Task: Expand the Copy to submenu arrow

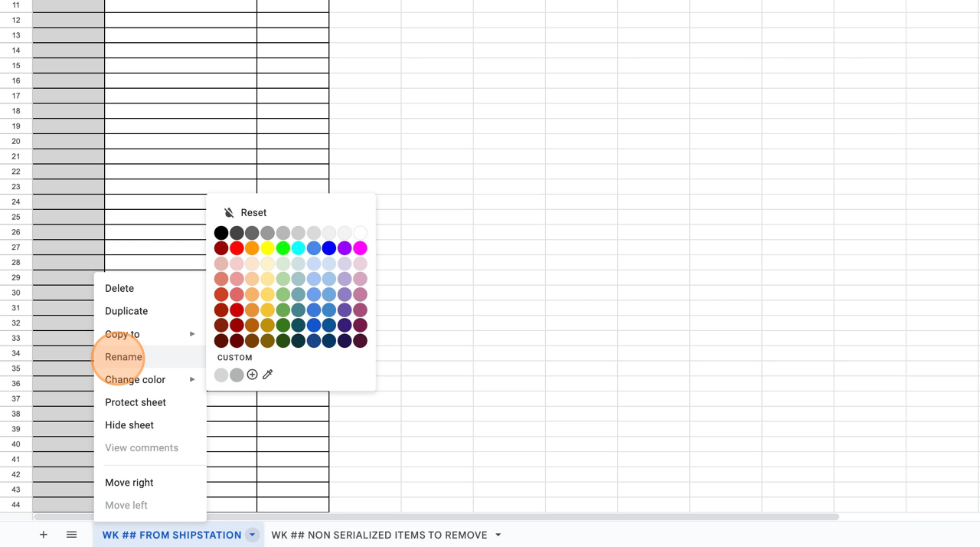Action: (192, 334)
